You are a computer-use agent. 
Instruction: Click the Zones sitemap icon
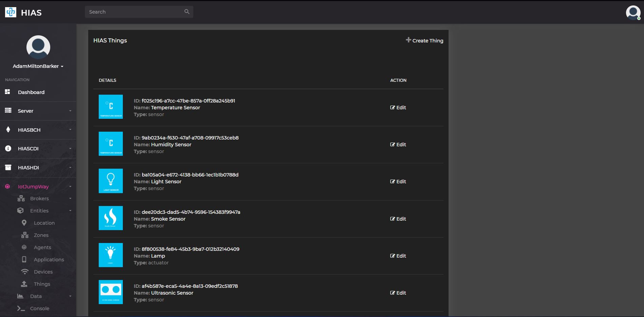click(25, 235)
